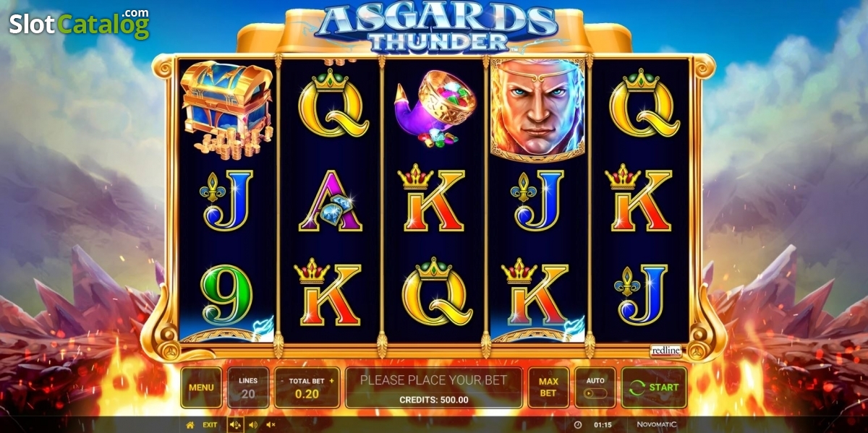Increase total bet with plus sign

point(332,380)
